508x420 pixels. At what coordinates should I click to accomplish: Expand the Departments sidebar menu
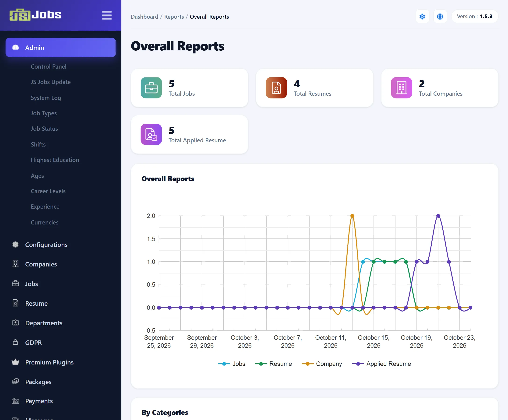coord(60,323)
